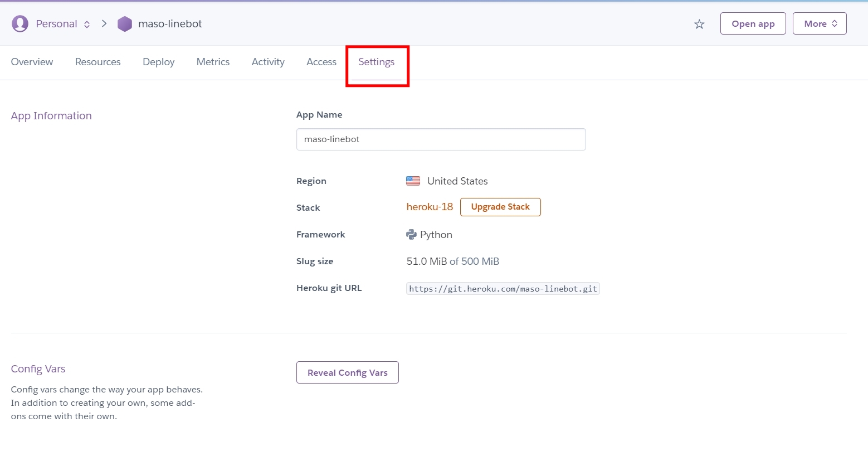Favorite the app with the star icon

(x=699, y=24)
